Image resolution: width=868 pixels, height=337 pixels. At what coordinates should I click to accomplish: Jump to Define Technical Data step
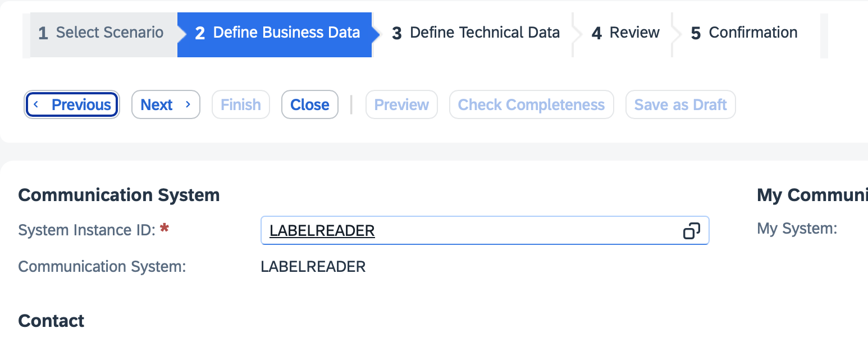point(476,33)
